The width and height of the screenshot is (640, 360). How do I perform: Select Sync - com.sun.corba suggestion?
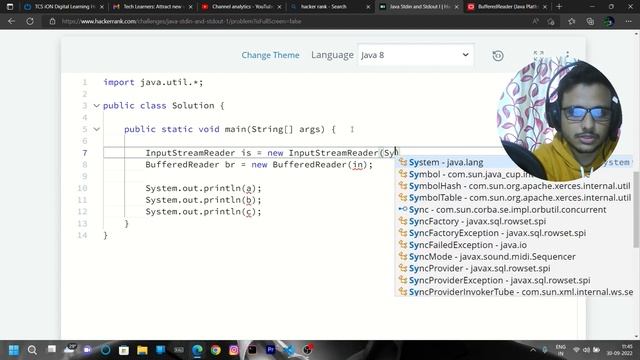[x=513, y=210]
